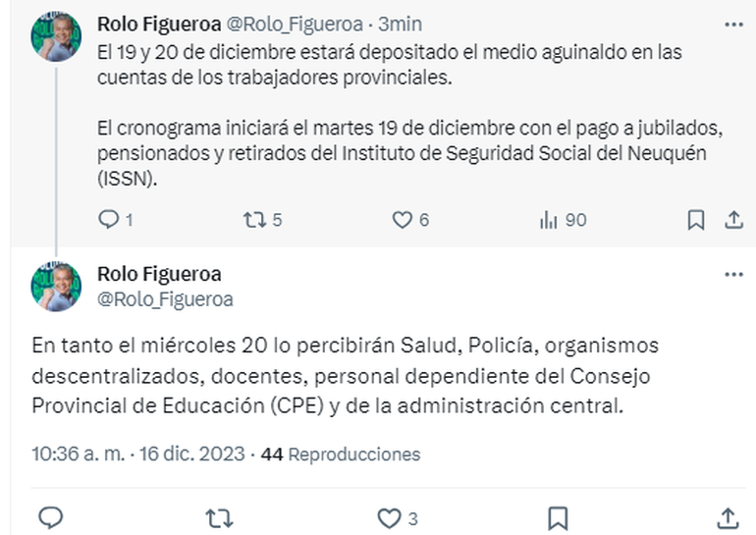Screen dimensions: 756x535
Task: Retweet the first tweet with 5 retweets
Action: click(253, 220)
